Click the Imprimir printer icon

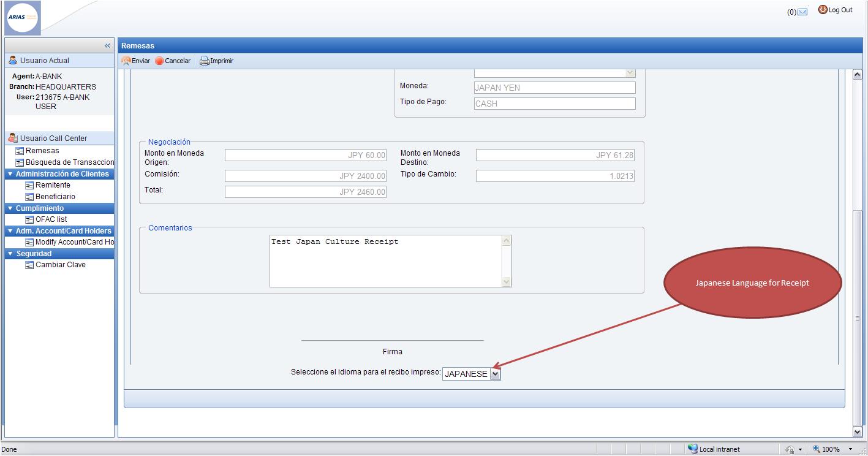point(205,61)
